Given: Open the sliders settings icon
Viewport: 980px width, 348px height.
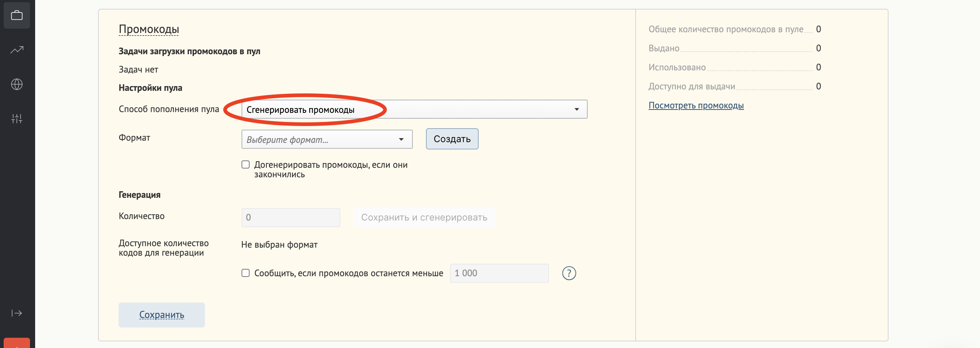Looking at the screenshot, I should pyautogui.click(x=17, y=118).
